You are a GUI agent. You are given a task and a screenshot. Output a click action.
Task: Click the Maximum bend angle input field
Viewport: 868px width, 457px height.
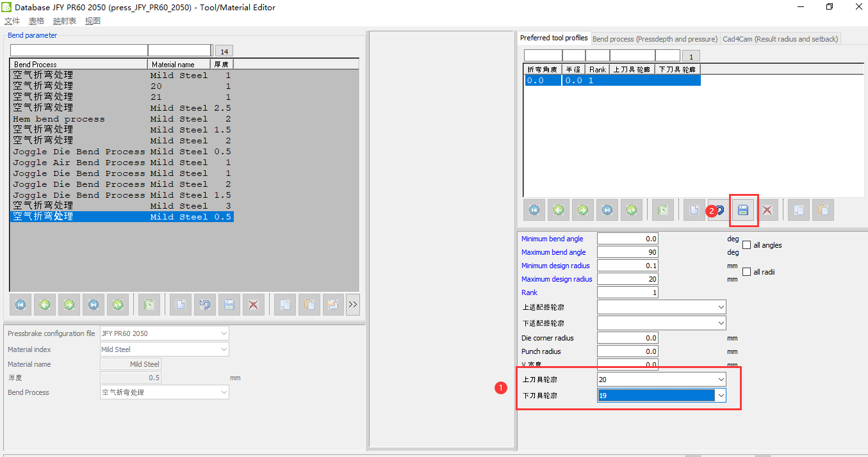(x=628, y=252)
